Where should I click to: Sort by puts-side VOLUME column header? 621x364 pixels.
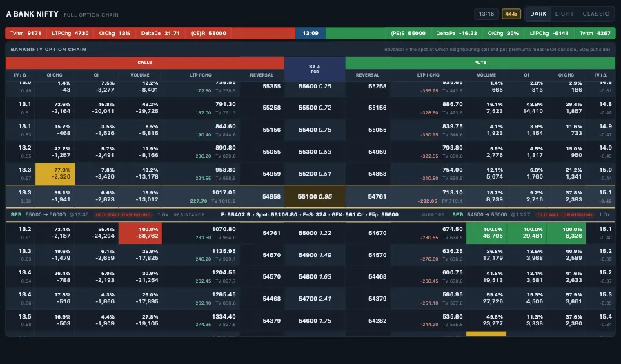pyautogui.click(x=486, y=75)
